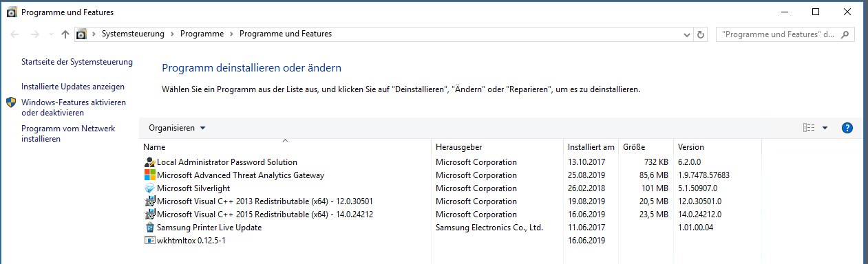This screenshot has width=868, height=264.
Task: Click Microsoft Advanced Threat Analytics Gateway icon
Action: click(150, 175)
